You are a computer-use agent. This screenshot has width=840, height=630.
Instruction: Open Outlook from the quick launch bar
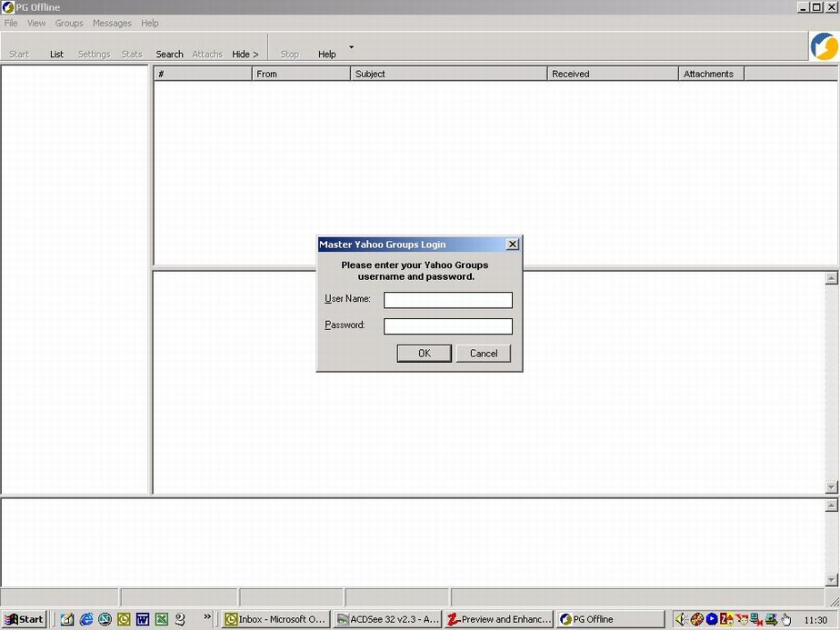click(124, 619)
